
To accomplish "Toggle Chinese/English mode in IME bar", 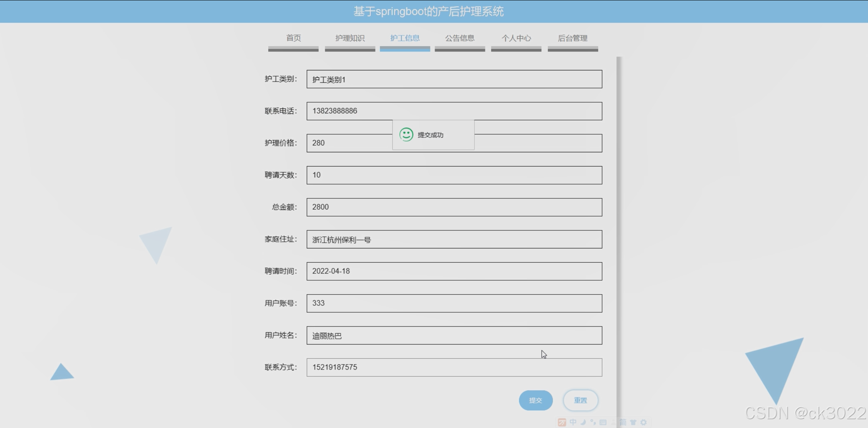I will pos(573,422).
